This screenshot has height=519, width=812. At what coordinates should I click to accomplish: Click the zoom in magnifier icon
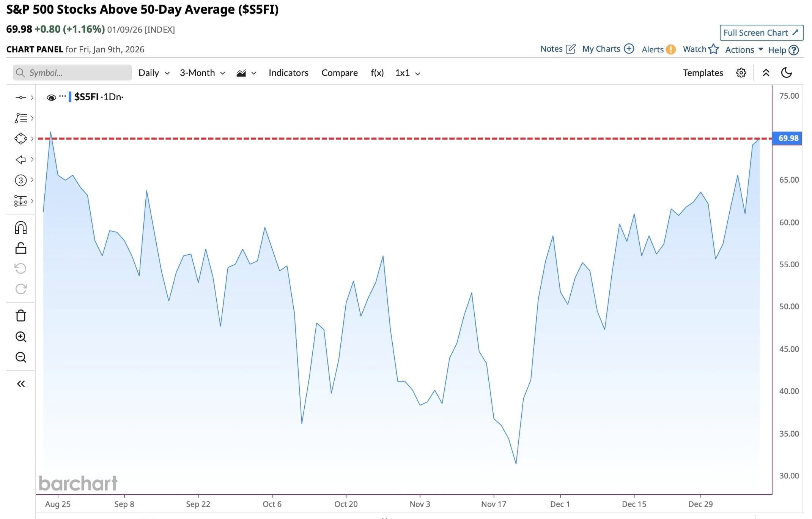click(x=21, y=337)
